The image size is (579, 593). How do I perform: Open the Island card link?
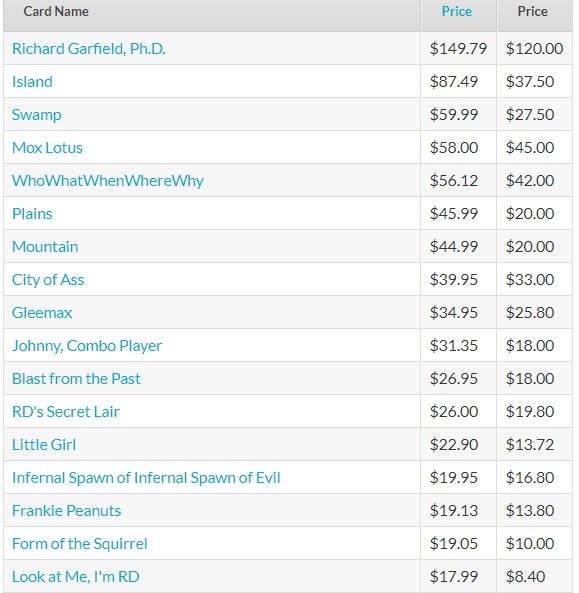[32, 82]
